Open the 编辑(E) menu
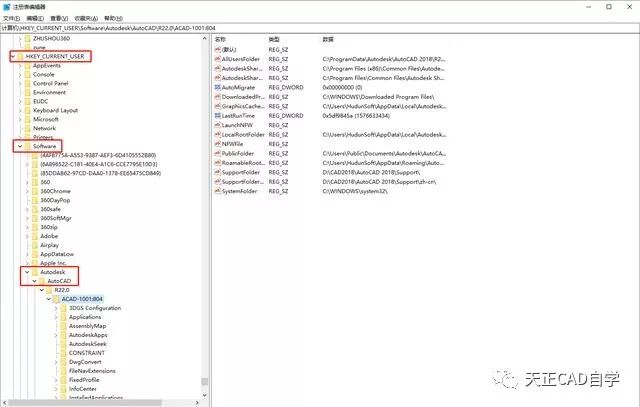The height and width of the screenshot is (407, 640). pos(35,18)
